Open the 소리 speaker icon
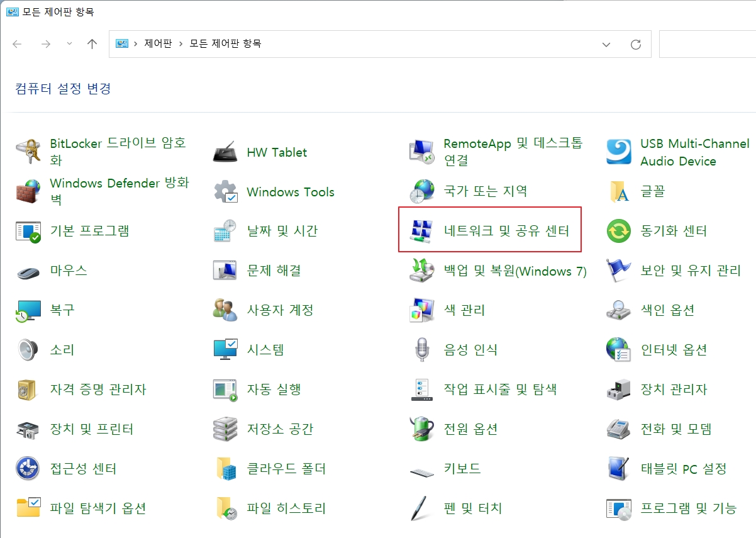 tap(28, 349)
